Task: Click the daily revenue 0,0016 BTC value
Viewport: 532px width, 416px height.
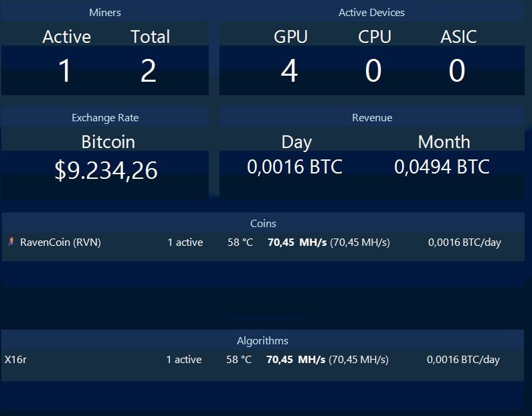Action: (294, 167)
